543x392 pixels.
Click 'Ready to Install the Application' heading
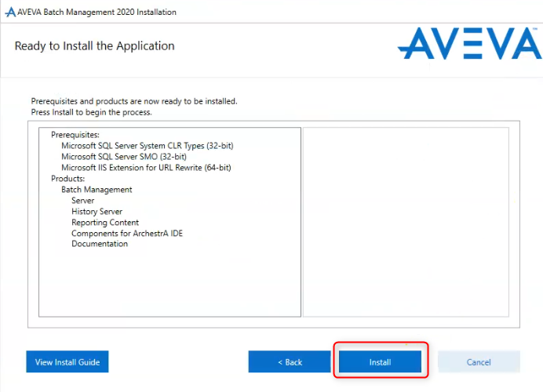pos(94,46)
